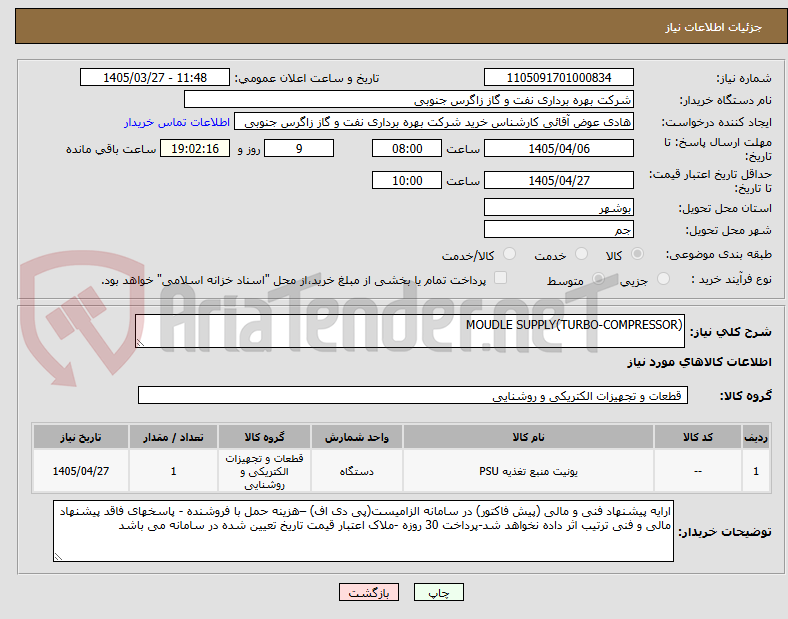Click the نام کالا column header
Viewport: 788px width, 619px height.
528,437
